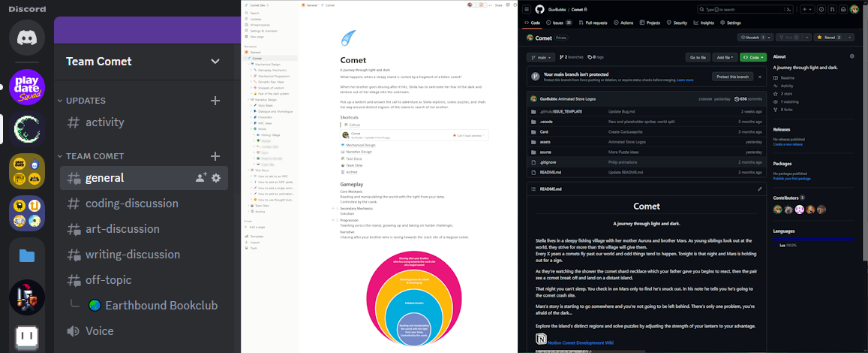Open the Issues tab in GitHub
868x353 pixels.
point(559,23)
